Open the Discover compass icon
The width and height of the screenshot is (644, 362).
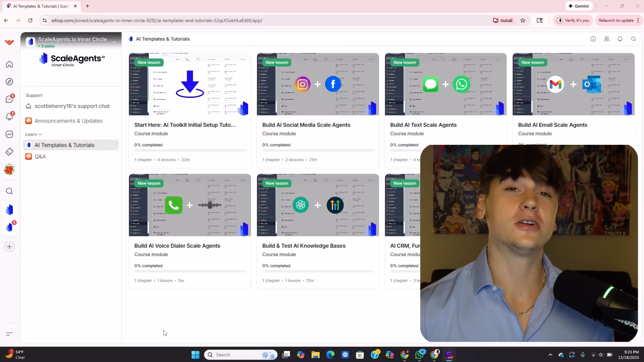(9, 82)
